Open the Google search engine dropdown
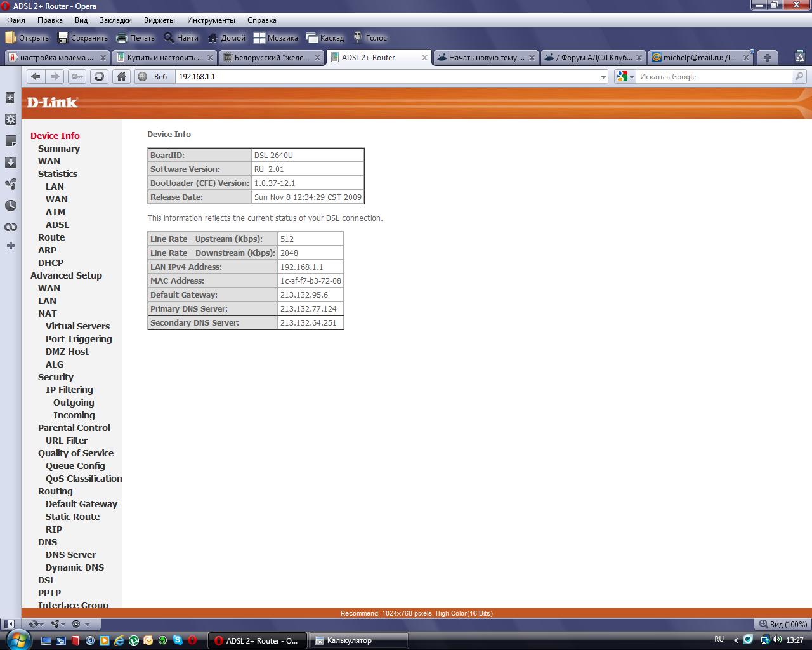 click(625, 77)
